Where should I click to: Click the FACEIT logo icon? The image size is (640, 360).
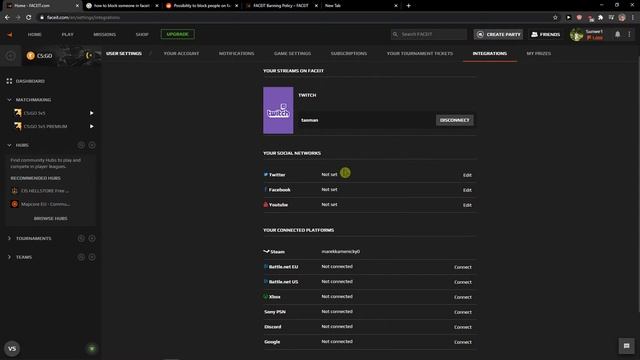tap(10, 35)
